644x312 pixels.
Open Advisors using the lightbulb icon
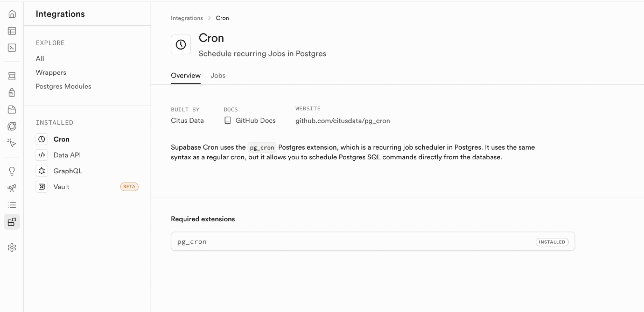pos(12,171)
